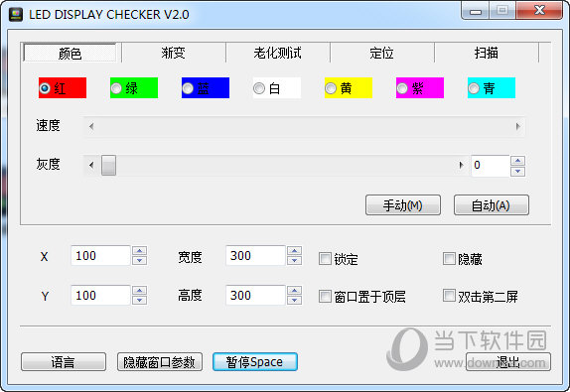Open the 渐变 tab
This screenshot has height=392, width=570.
[174, 53]
